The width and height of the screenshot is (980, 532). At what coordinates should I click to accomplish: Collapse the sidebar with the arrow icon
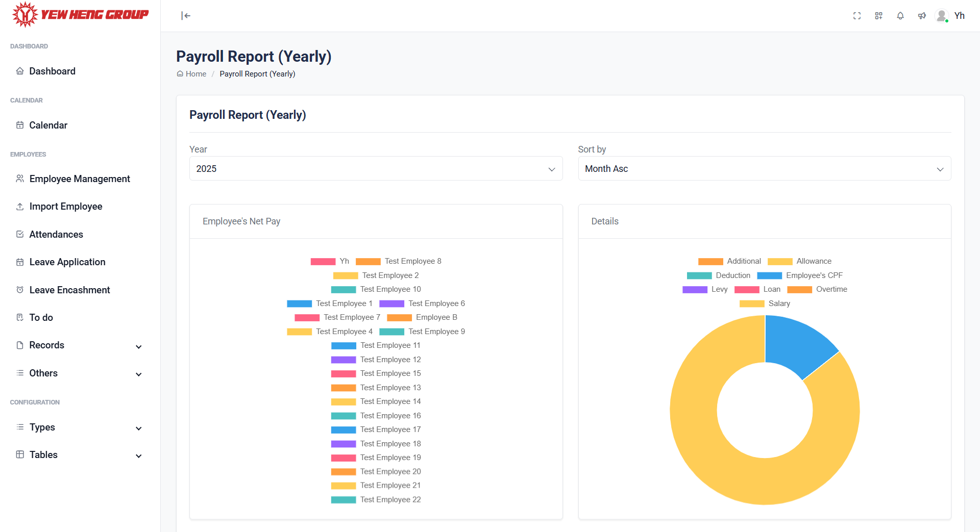tap(186, 16)
